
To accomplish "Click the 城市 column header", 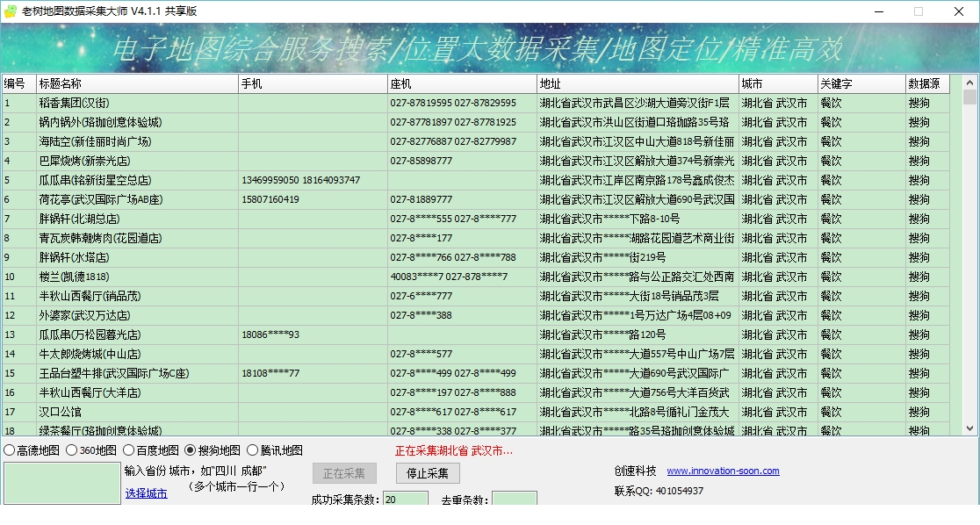I will (x=778, y=83).
